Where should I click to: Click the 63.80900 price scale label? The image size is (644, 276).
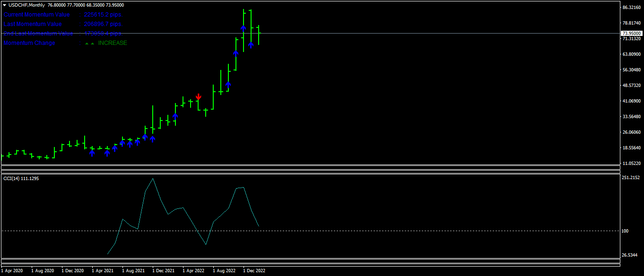[632, 54]
